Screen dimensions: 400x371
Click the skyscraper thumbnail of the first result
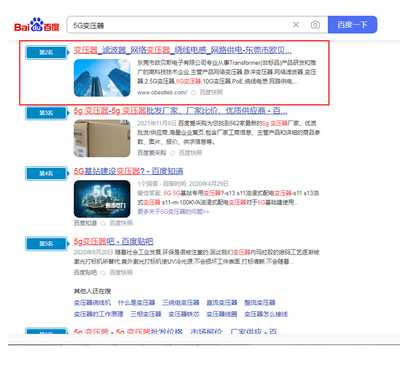point(102,78)
